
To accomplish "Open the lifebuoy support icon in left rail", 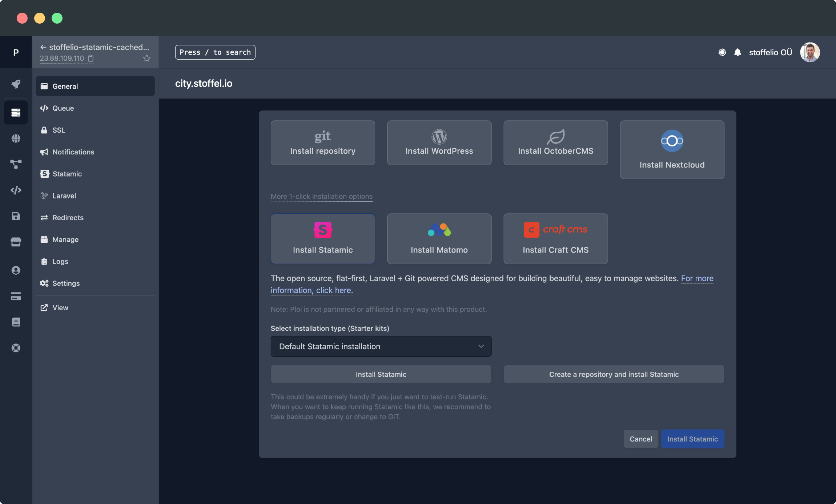I will pos(16,348).
